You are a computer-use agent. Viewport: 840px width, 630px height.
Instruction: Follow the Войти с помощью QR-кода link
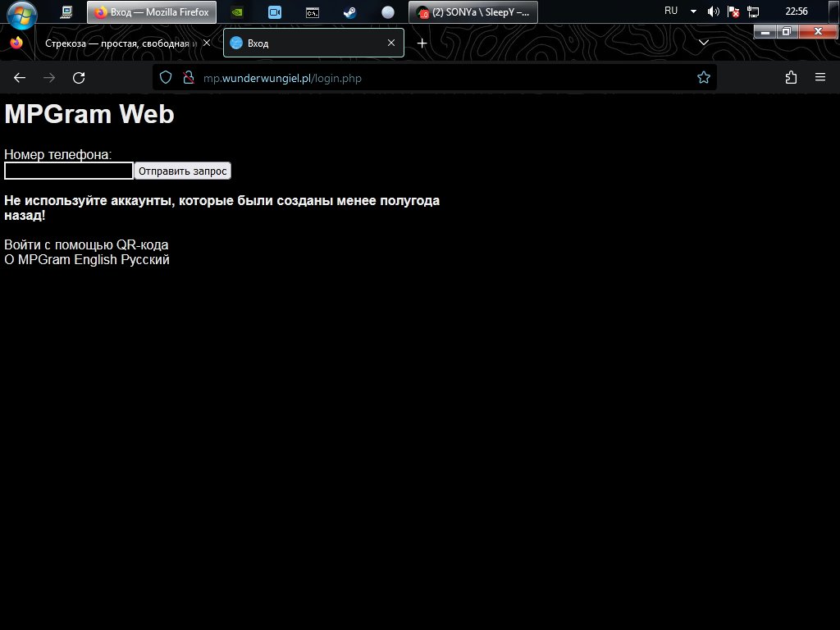(x=86, y=244)
